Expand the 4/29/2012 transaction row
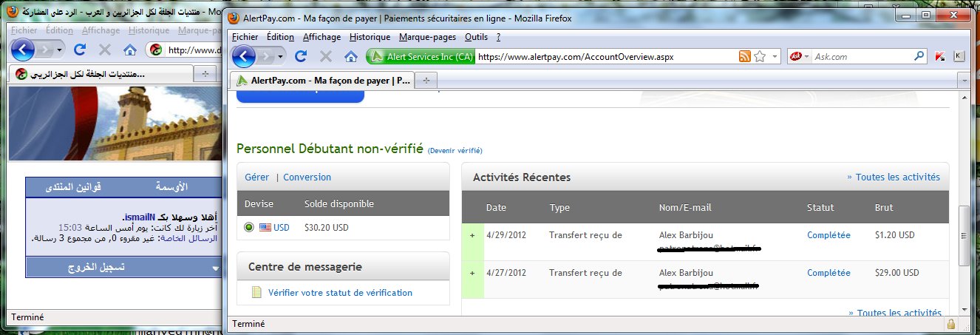 tap(472, 235)
